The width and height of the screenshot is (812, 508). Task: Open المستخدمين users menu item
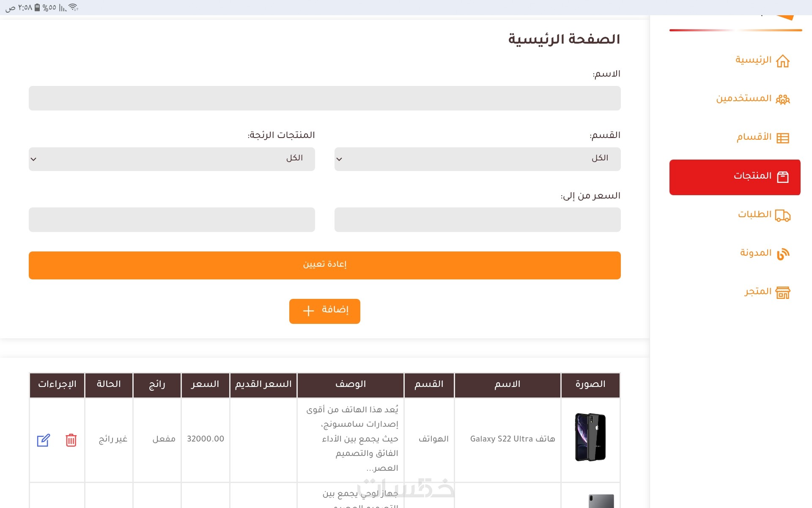coord(743,99)
